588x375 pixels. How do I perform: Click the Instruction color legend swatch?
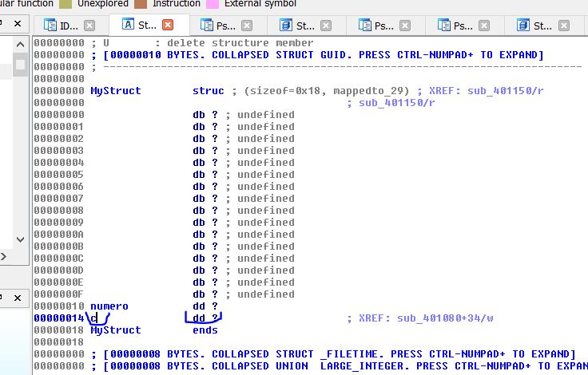[141, 4]
